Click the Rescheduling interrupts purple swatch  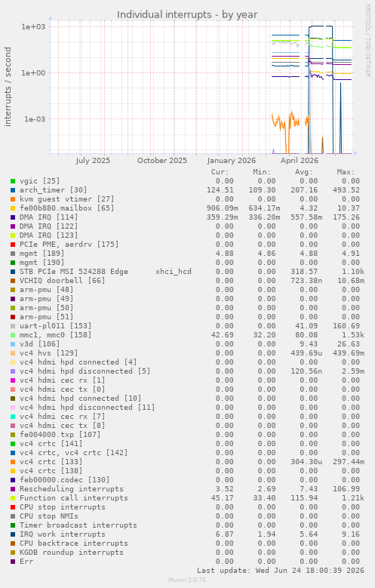(x=13, y=489)
